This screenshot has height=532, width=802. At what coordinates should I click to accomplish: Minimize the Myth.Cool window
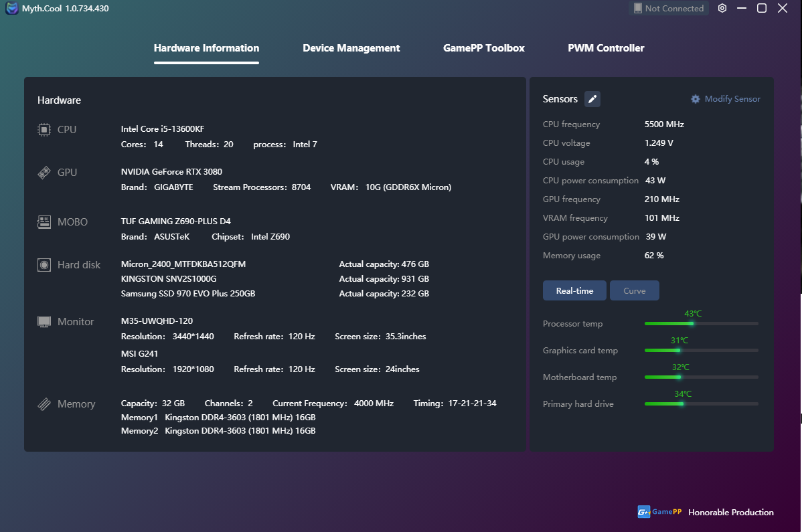(742, 8)
